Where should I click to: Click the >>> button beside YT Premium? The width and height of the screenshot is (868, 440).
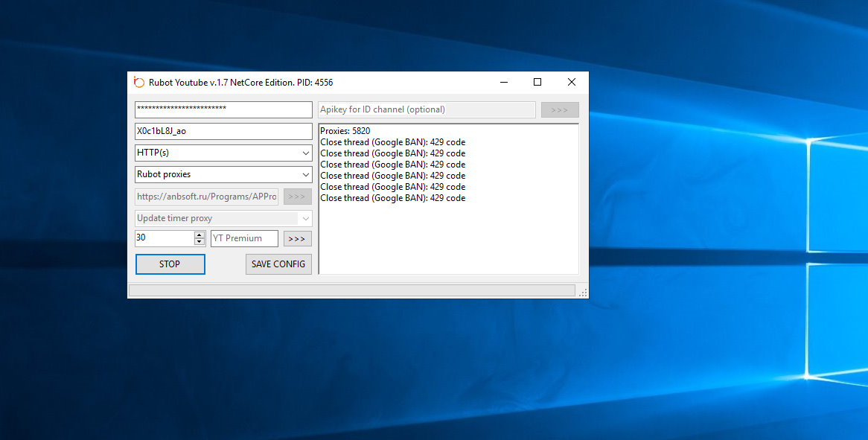(297, 239)
